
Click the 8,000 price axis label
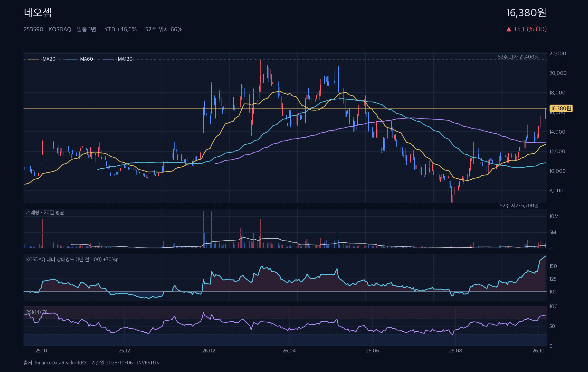(x=556, y=191)
